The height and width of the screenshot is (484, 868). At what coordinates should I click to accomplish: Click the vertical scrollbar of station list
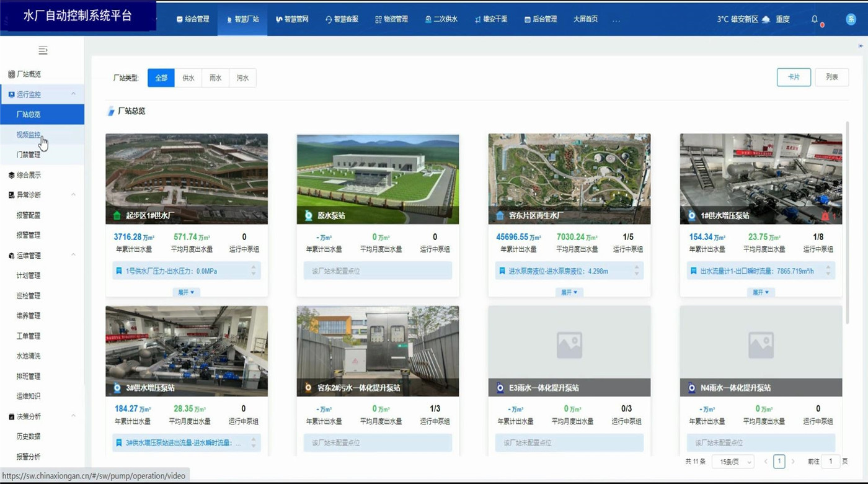(x=847, y=223)
